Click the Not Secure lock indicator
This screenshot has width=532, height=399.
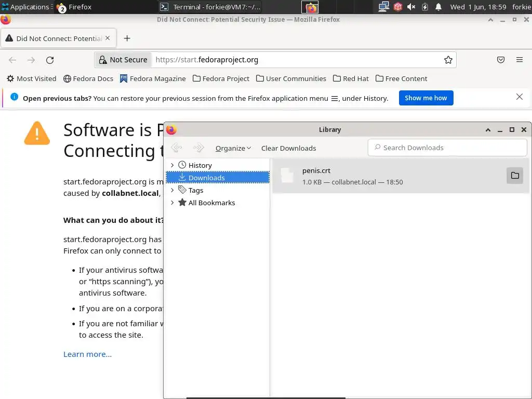point(123,60)
